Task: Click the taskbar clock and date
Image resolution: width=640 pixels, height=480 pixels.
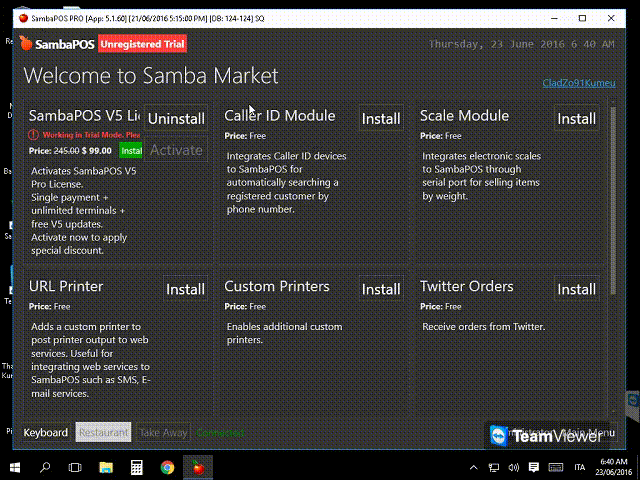Action: (x=613, y=467)
